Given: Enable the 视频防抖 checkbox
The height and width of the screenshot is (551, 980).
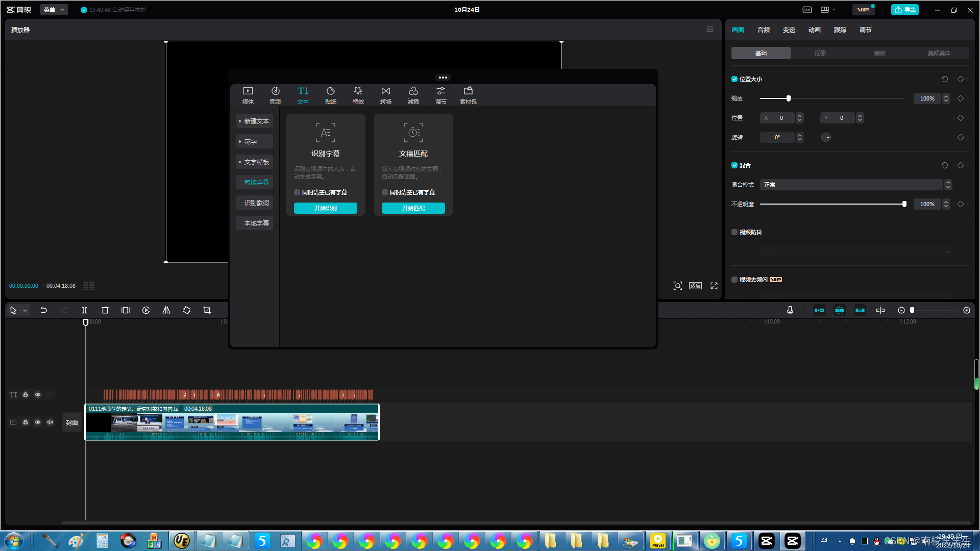Looking at the screenshot, I should click(734, 232).
